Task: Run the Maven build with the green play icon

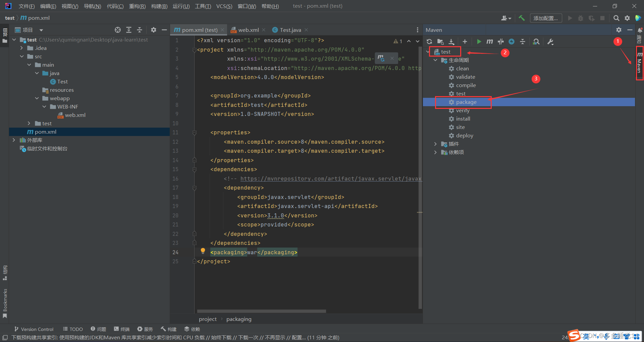Action: [x=479, y=42]
